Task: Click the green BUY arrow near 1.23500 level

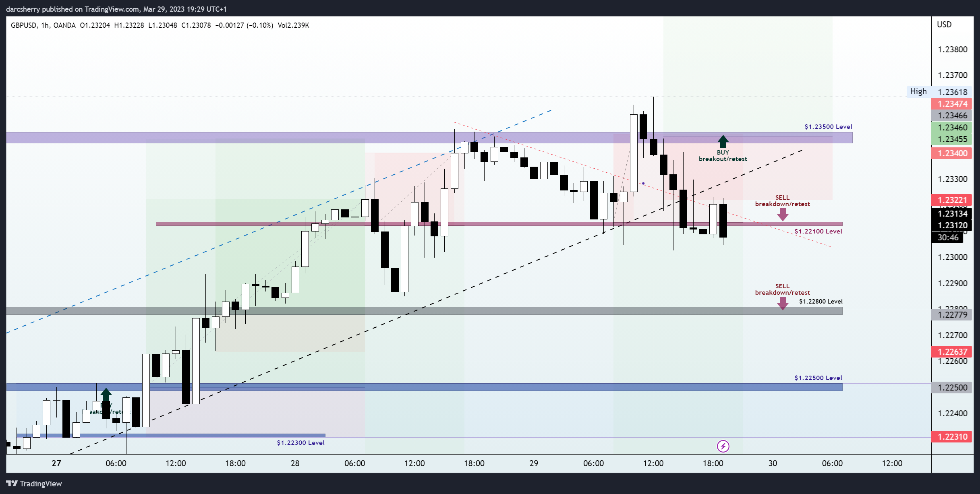Action: click(x=723, y=141)
